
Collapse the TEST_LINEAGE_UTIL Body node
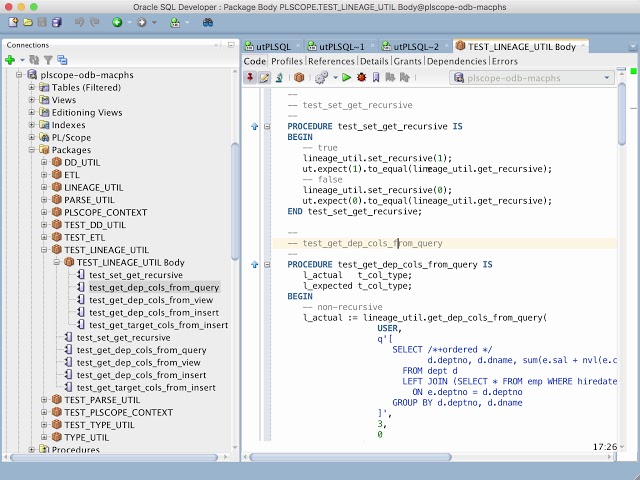pos(57,262)
